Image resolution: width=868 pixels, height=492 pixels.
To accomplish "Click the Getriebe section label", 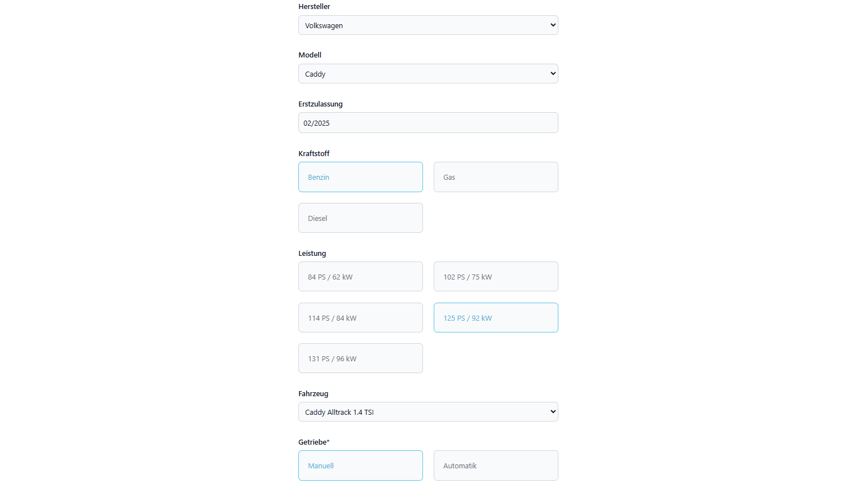I will tap(314, 442).
